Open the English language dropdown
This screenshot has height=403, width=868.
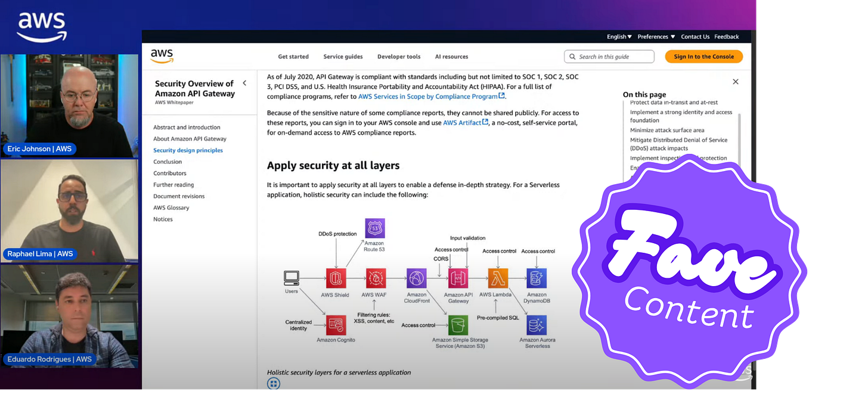(x=619, y=36)
